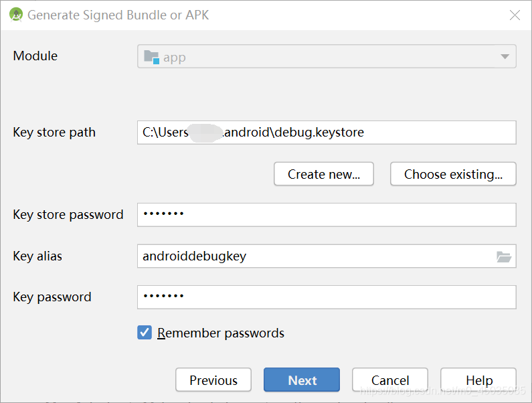Click the app module folder icon
The image size is (532, 403).
pos(151,57)
